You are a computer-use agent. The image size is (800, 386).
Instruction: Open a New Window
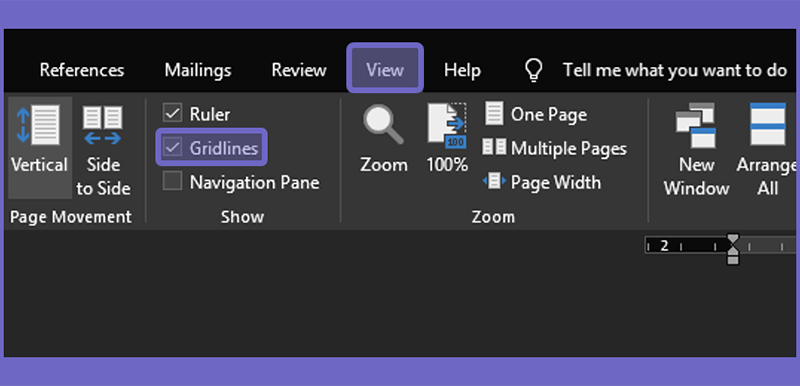(696, 125)
